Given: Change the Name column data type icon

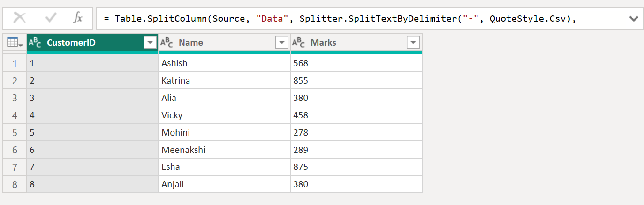Looking at the screenshot, I should click(x=167, y=43).
